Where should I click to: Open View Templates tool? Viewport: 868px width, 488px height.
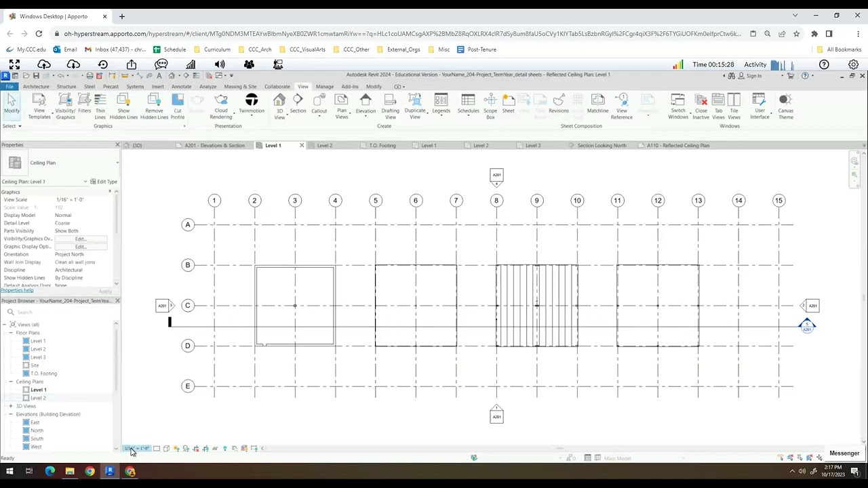(39, 106)
